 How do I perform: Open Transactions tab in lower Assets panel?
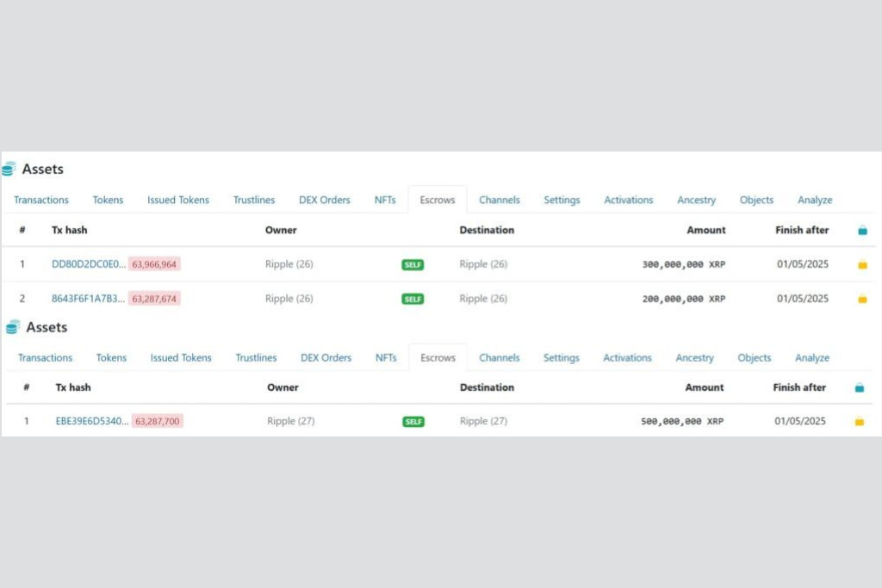pyautogui.click(x=45, y=357)
